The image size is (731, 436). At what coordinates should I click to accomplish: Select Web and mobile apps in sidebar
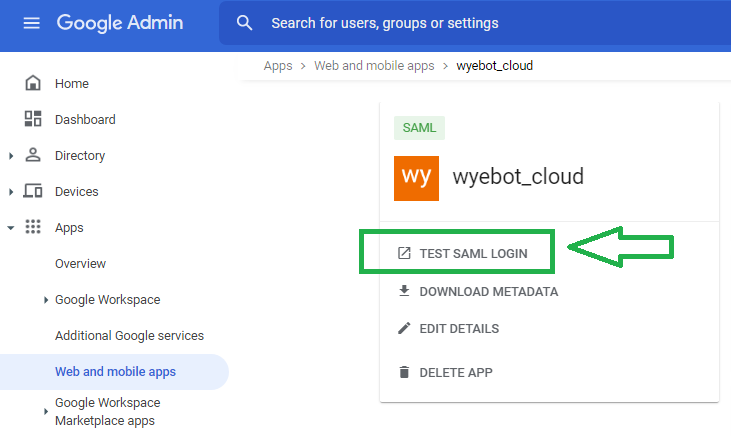click(114, 372)
